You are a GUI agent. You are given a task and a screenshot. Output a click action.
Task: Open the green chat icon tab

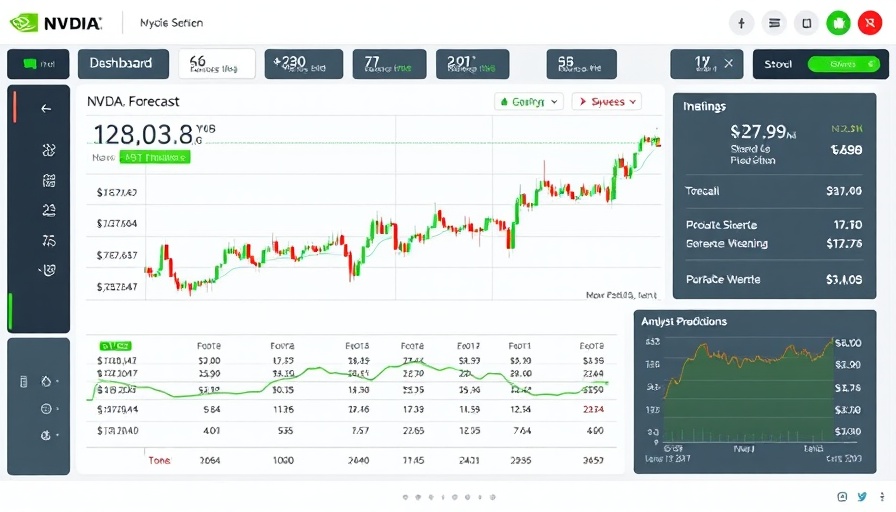[x=38, y=64]
